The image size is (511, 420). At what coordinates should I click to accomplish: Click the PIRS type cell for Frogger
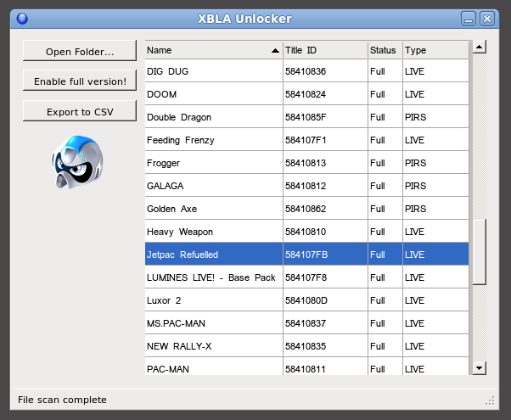[x=436, y=163]
